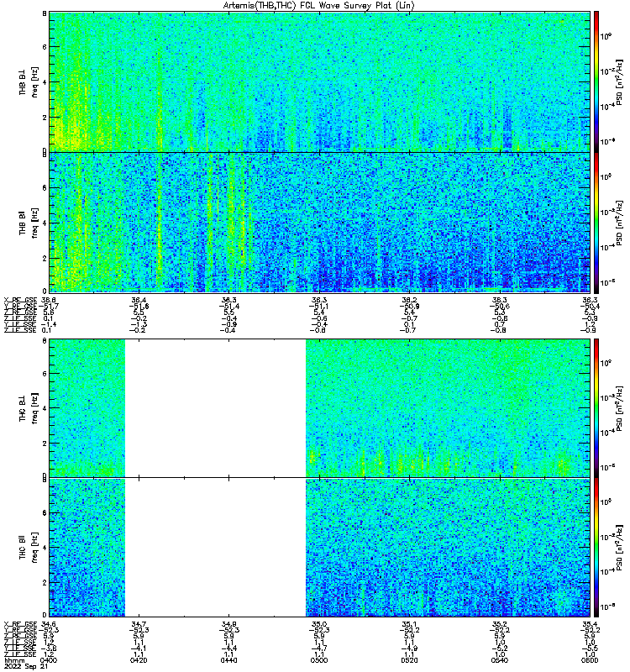Image resolution: width=630 pixels, height=672 pixels.
Task: Select the THB B-parallel spectrogram panel
Action: tap(320, 223)
